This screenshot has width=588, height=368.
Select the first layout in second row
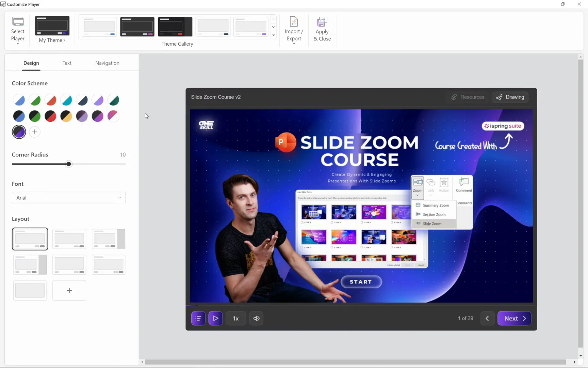30,265
